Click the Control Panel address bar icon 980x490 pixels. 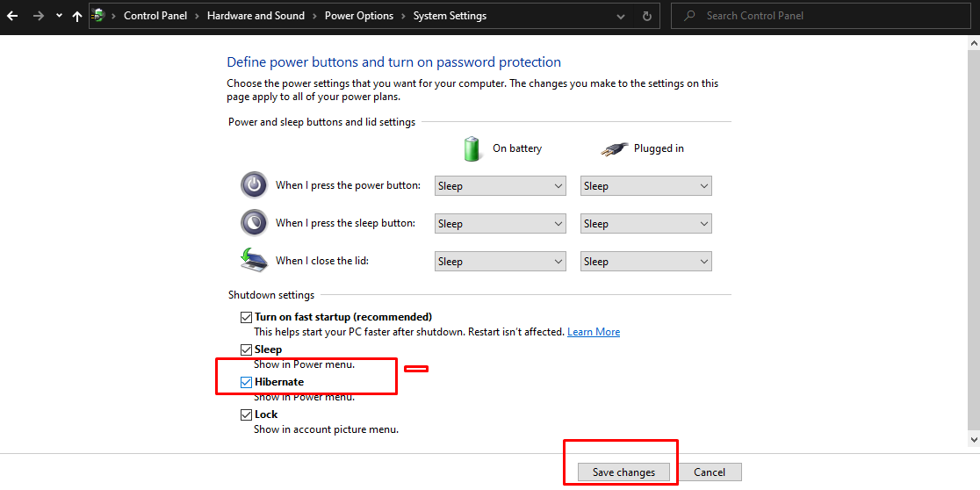97,16
